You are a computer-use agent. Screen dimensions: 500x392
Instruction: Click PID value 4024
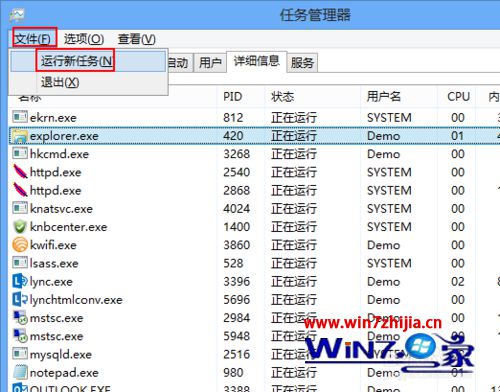[x=237, y=209]
